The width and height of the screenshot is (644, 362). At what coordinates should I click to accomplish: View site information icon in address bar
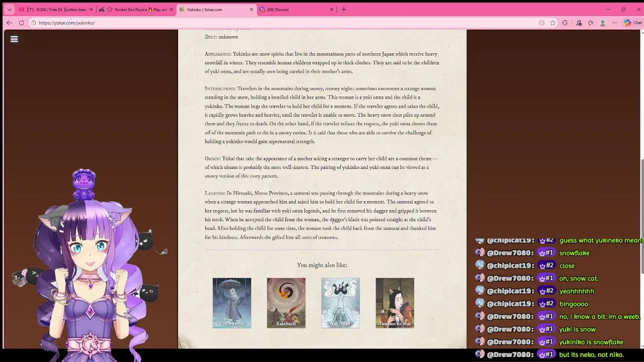33,23
